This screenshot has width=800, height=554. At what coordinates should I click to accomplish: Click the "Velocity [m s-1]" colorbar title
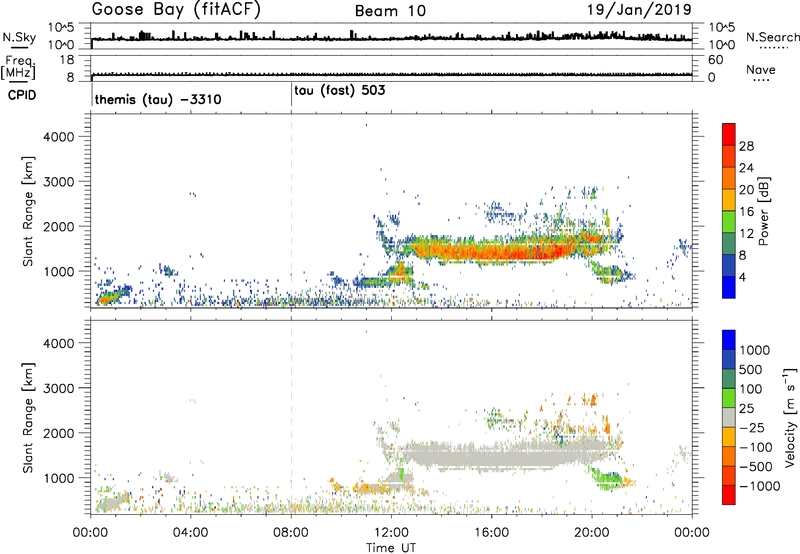(790, 417)
